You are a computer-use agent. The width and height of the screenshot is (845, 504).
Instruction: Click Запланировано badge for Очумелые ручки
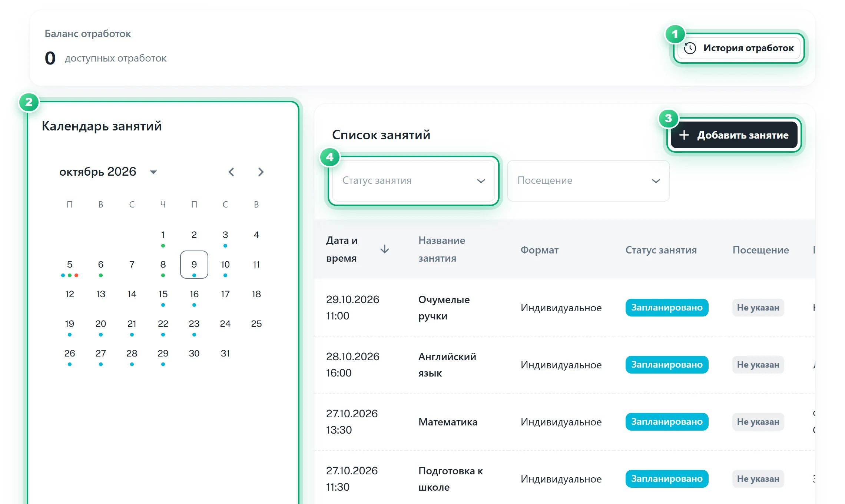[667, 308]
